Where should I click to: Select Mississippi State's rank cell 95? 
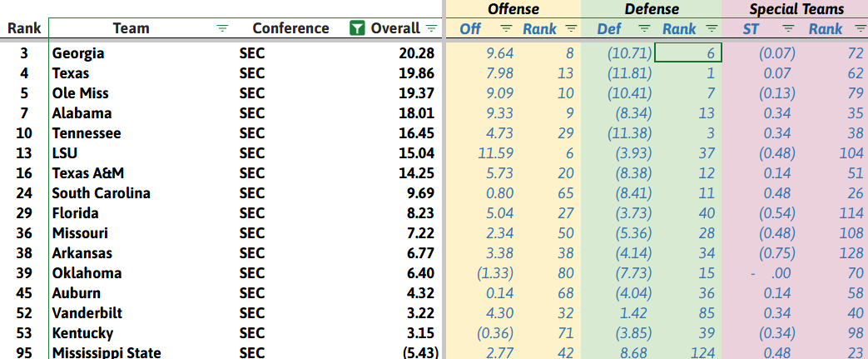click(x=24, y=352)
